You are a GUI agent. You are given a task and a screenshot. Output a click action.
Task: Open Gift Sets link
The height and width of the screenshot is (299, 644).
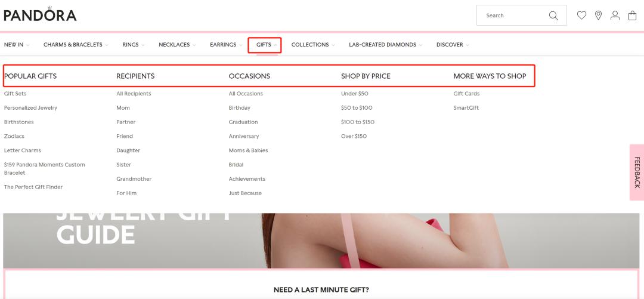[x=15, y=93]
